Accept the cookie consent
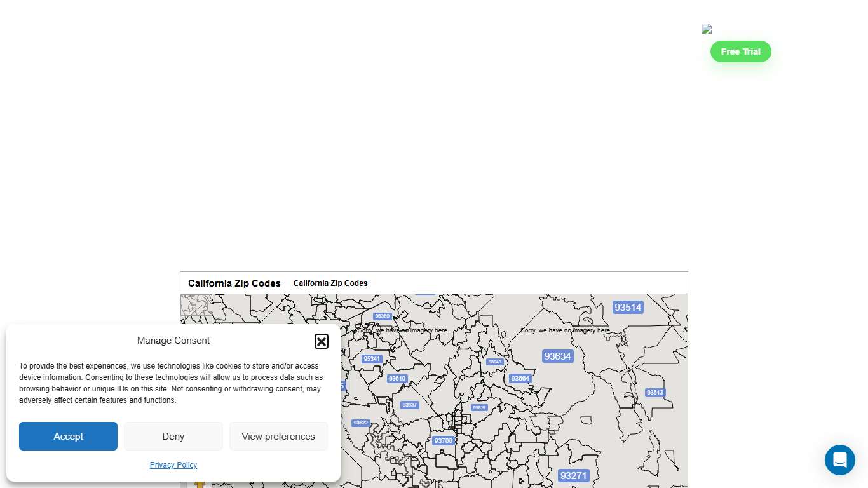Screen dimensions: 868x488 68,436
